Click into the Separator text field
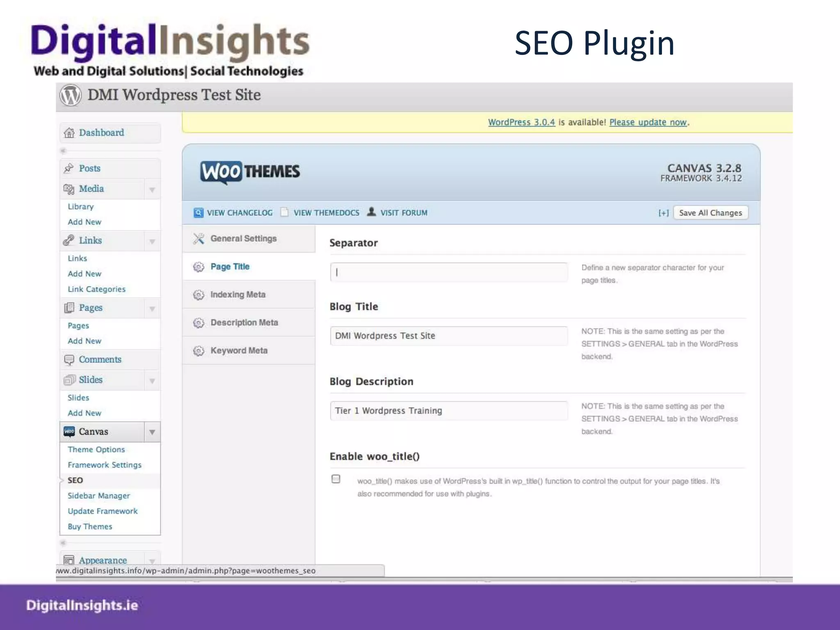 (x=449, y=272)
